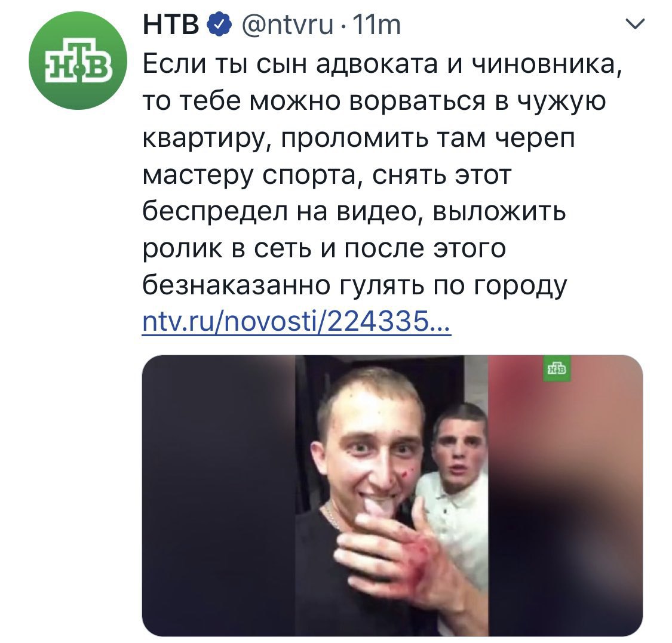Viewport: 672px width, 643px height.
Task: Open the НТВ green profile avatar
Action: click(78, 61)
